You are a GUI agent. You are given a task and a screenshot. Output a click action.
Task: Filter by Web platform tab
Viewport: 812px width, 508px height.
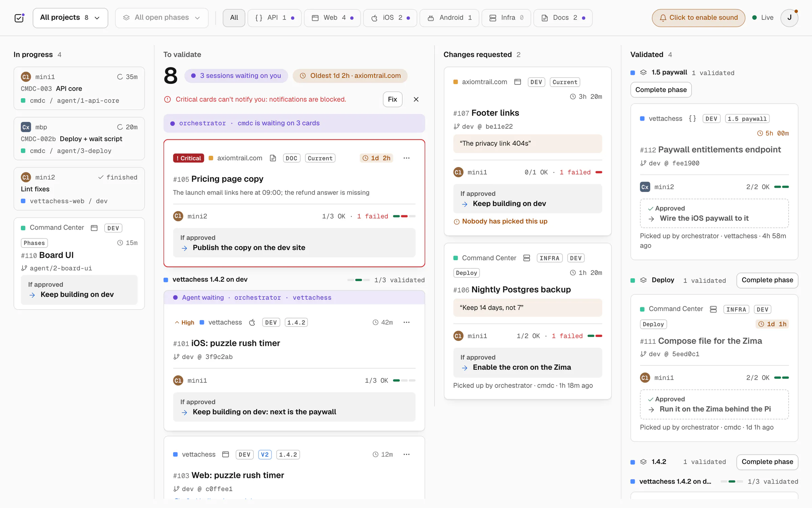332,18
